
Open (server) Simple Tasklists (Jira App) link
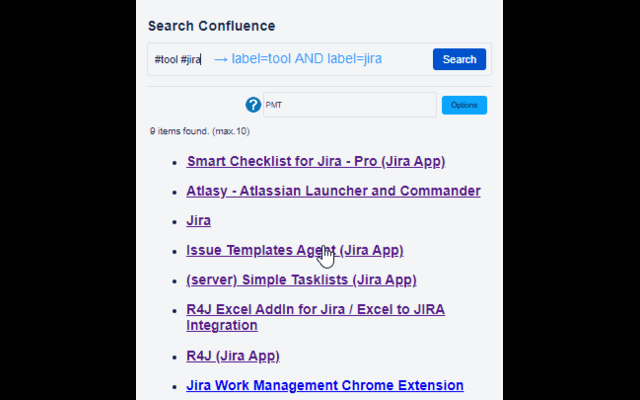tap(301, 280)
